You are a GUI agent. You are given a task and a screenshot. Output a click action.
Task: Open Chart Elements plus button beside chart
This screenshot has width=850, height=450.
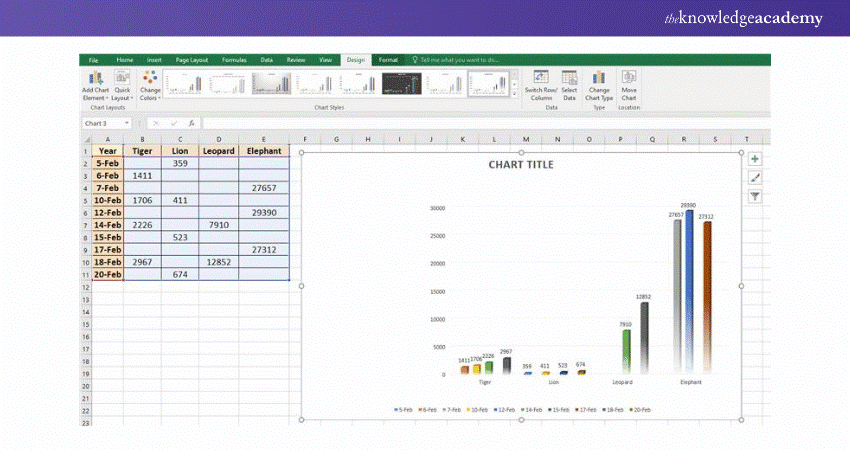click(x=755, y=159)
